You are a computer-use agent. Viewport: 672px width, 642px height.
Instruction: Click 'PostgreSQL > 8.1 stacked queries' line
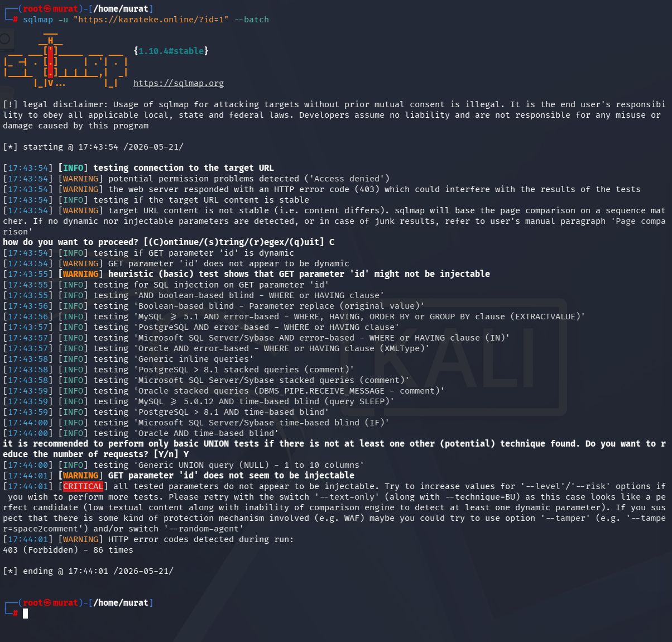click(x=179, y=370)
